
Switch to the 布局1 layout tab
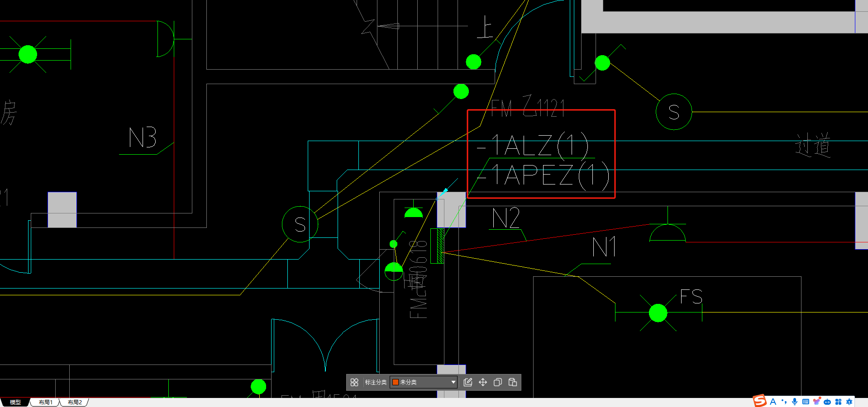[45, 402]
